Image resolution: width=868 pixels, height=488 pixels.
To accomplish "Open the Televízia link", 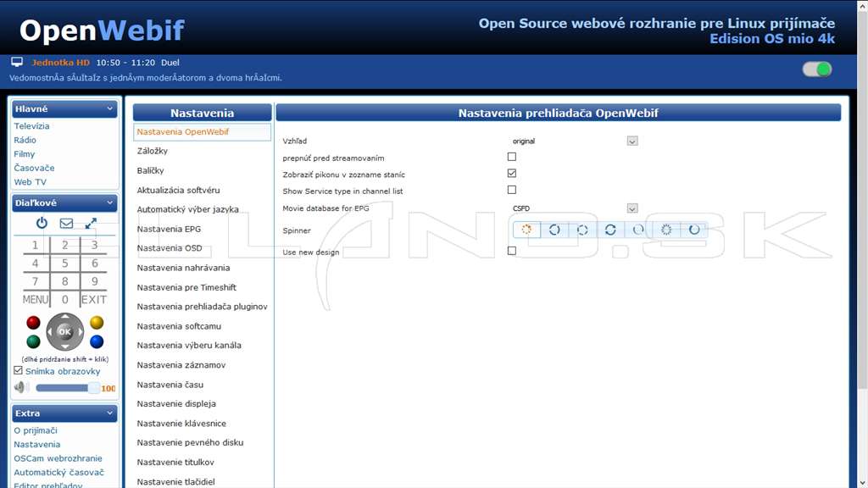I will 31,126.
